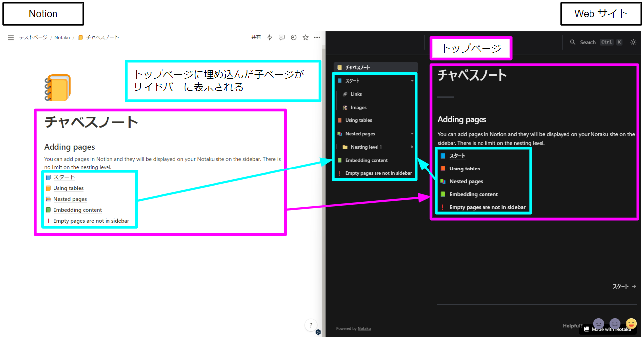Open page history clock icon in Notion
644x339 pixels.
click(294, 37)
